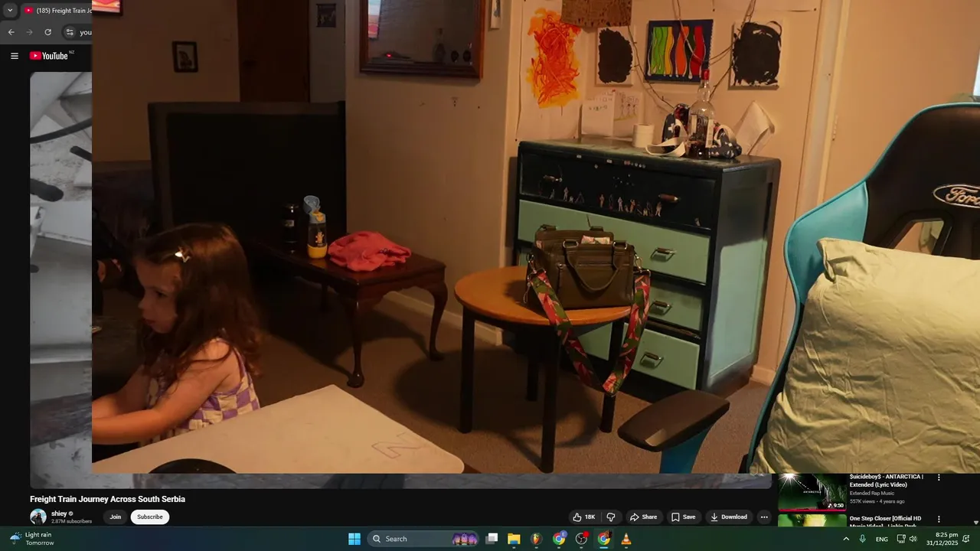Switch to the Chrome window with profile badge
Image resolution: width=980 pixels, height=551 pixels.
point(559,539)
